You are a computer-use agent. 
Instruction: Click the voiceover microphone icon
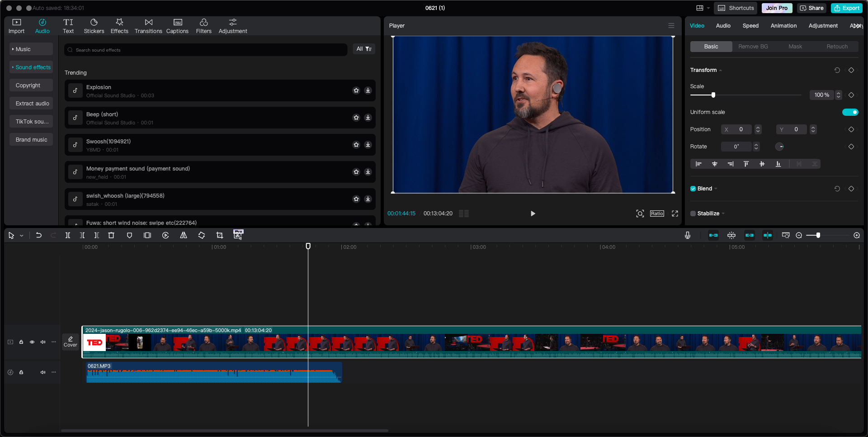pyautogui.click(x=688, y=235)
